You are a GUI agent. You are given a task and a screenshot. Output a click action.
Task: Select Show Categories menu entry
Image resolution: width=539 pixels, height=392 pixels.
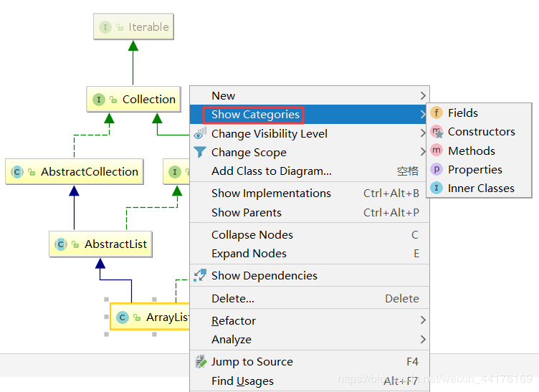[255, 115]
